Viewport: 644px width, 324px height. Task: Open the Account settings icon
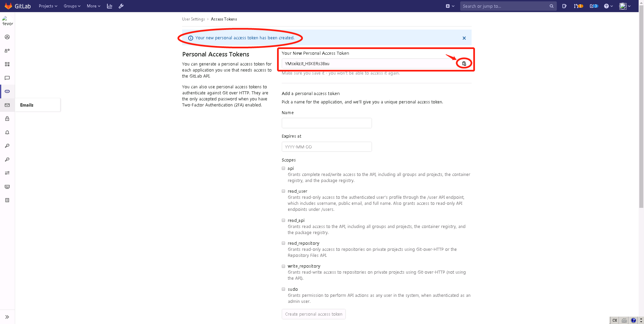(7, 50)
